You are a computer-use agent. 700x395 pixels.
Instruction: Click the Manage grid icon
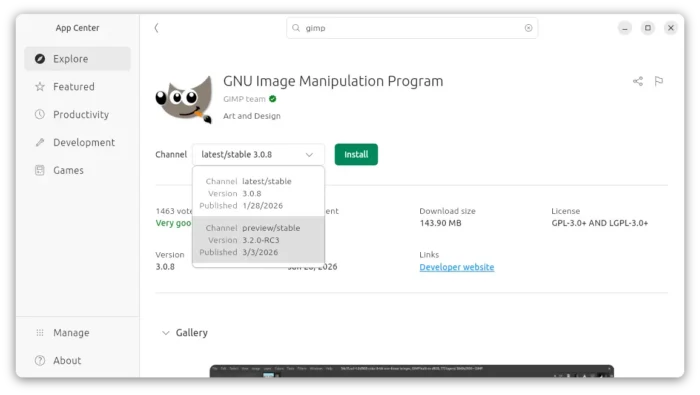point(40,333)
